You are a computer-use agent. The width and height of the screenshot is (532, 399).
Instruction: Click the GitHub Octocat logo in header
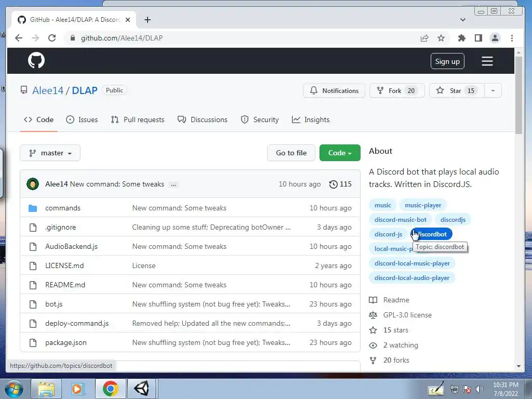(x=36, y=60)
